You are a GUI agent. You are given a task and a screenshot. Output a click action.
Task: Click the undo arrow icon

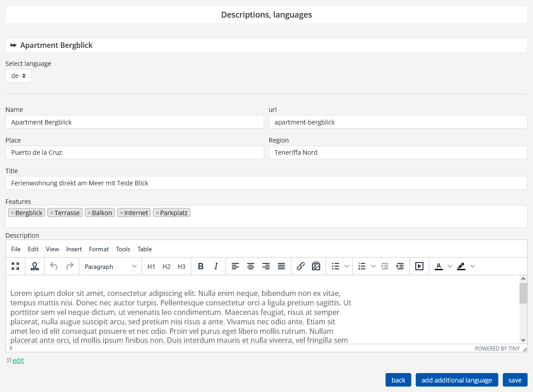[54, 266]
